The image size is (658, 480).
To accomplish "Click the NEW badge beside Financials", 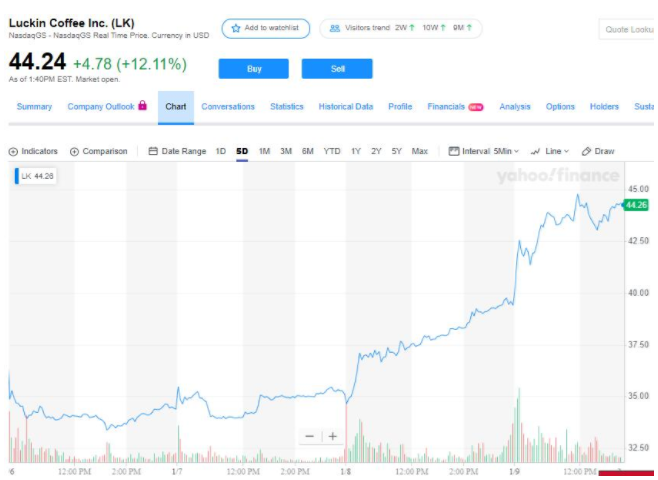I will pos(475,107).
